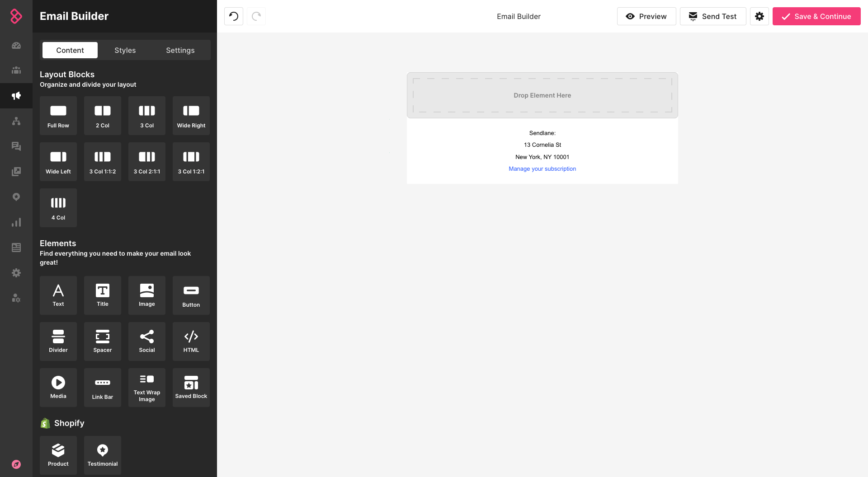
Task: Open the Audience section in the sidebar
Action: (16, 70)
